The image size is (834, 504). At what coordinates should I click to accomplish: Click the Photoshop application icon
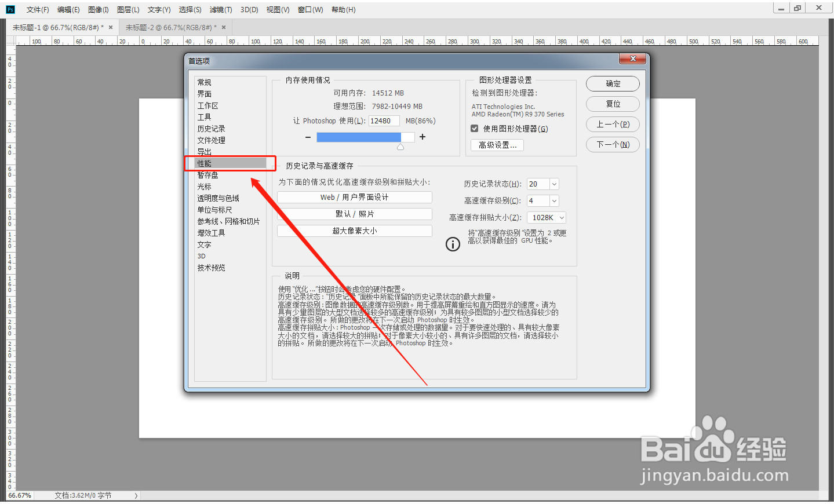9,9
